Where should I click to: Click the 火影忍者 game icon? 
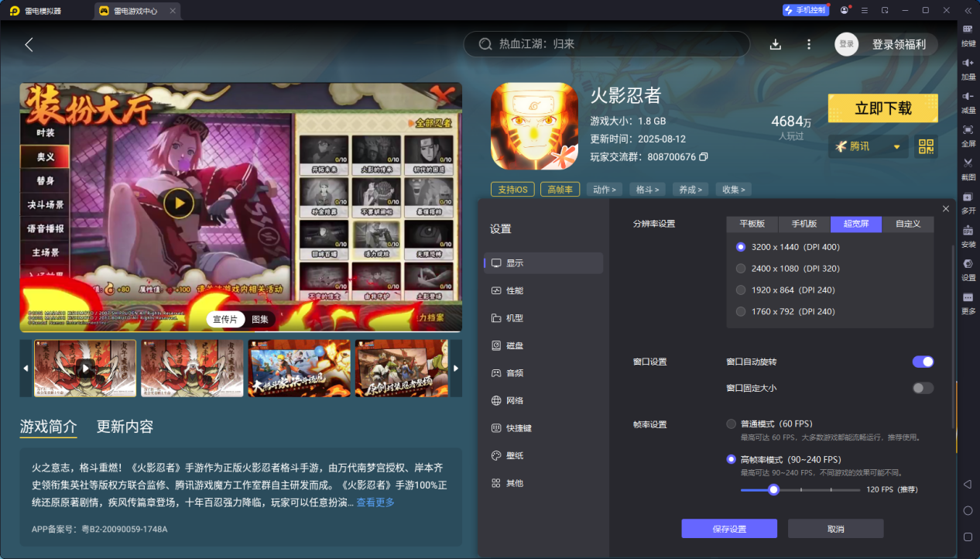tap(535, 127)
